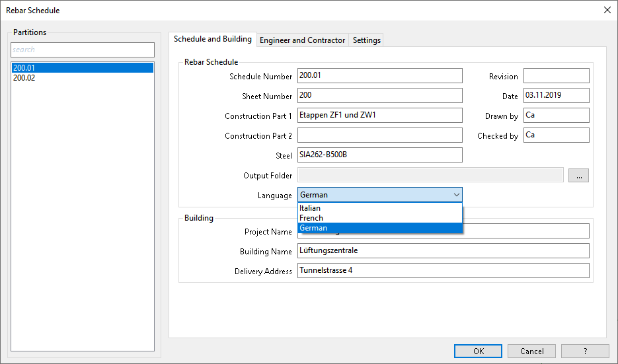
Task: Open help with the question mark button
Action: [586, 351]
